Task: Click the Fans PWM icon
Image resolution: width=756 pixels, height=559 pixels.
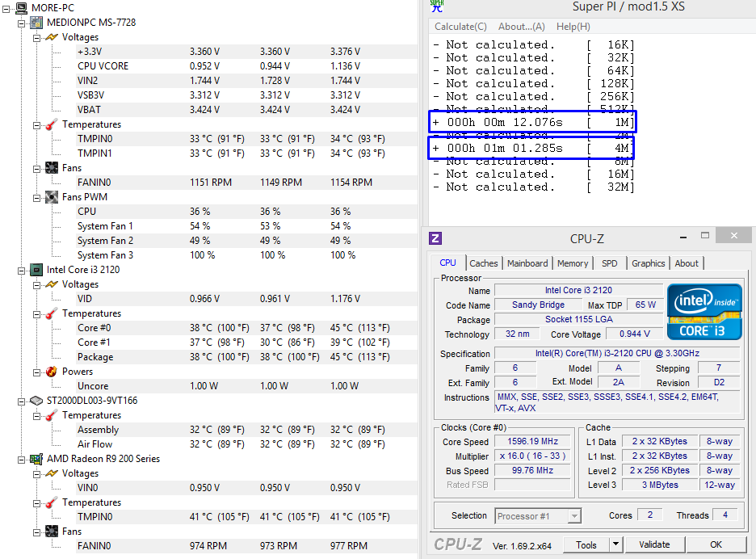Action: 52,197
